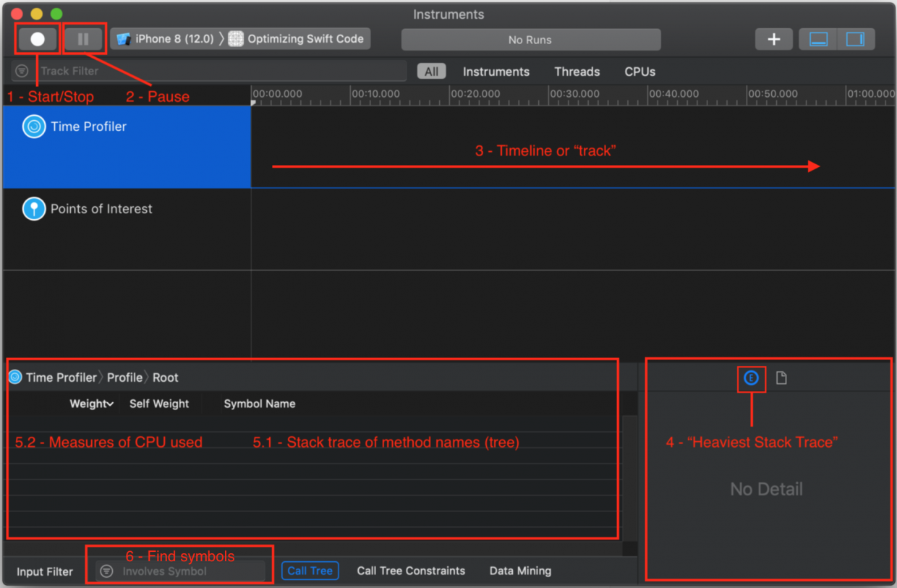The image size is (897, 588).
Task: Click the Involves Symbol filter icon
Action: tap(107, 571)
